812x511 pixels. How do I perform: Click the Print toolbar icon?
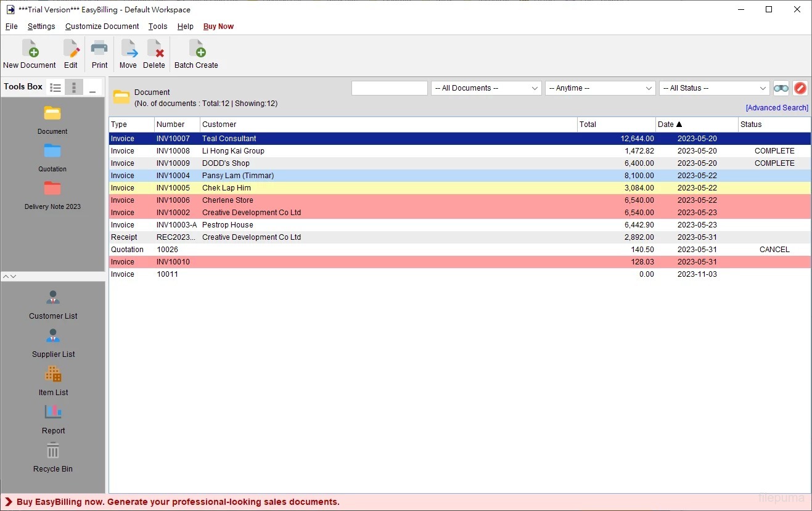click(99, 49)
